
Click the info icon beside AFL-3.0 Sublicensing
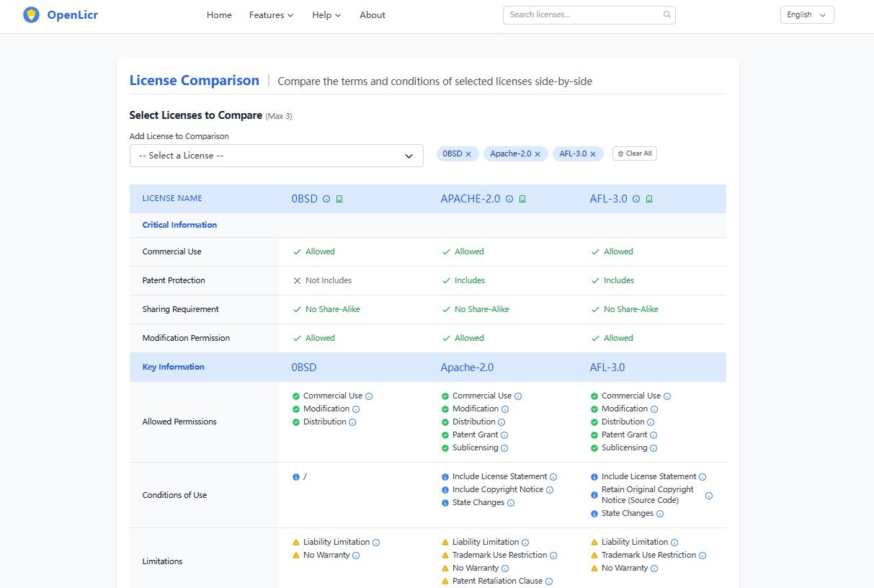pos(654,448)
